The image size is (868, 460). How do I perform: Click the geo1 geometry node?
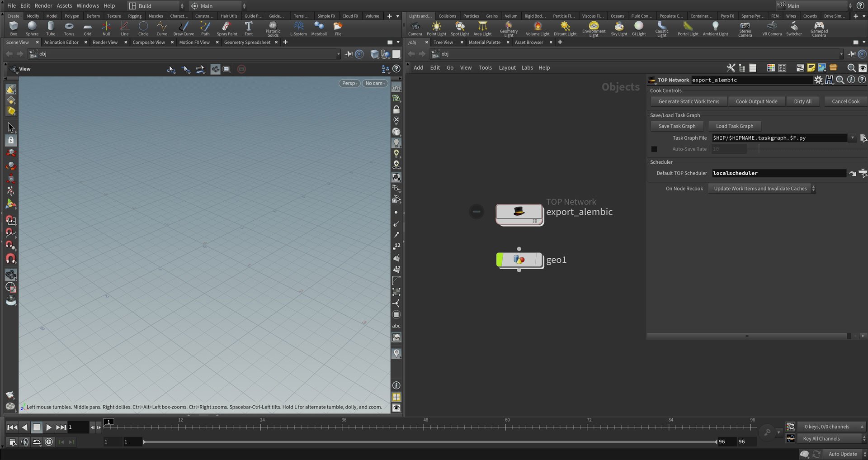[x=519, y=260]
